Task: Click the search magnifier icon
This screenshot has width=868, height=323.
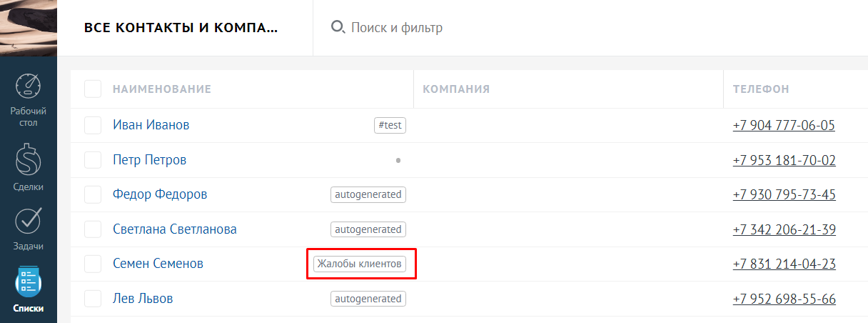Action: [338, 28]
